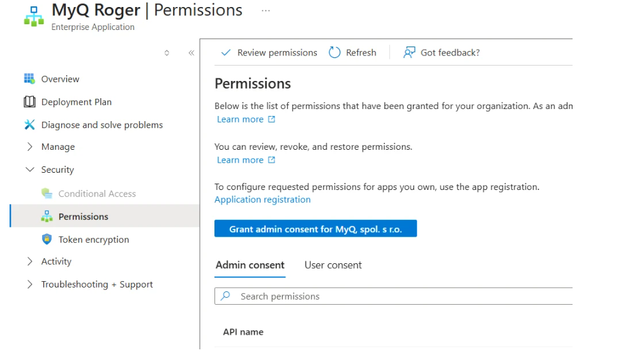630x364 pixels.
Task: Click the Review permissions checkmark icon
Action: coord(226,52)
